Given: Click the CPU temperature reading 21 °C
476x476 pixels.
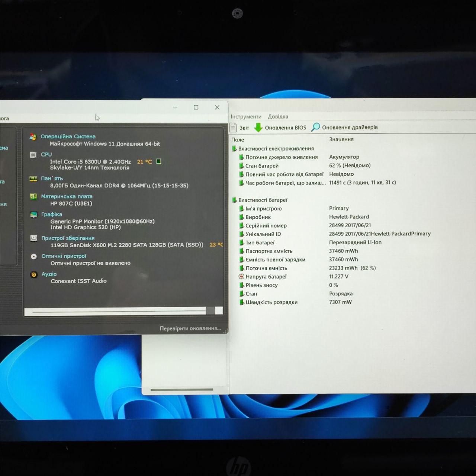Looking at the screenshot, I should pyautogui.click(x=145, y=162).
